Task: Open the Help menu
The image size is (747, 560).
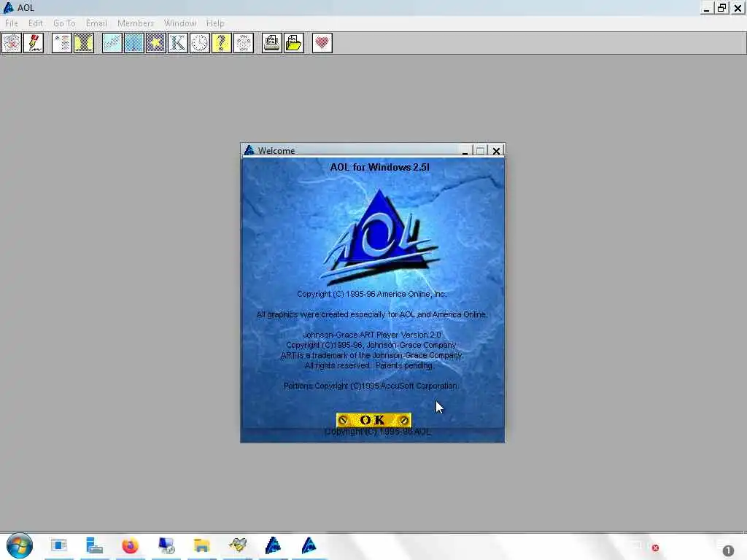Action: pyautogui.click(x=215, y=23)
